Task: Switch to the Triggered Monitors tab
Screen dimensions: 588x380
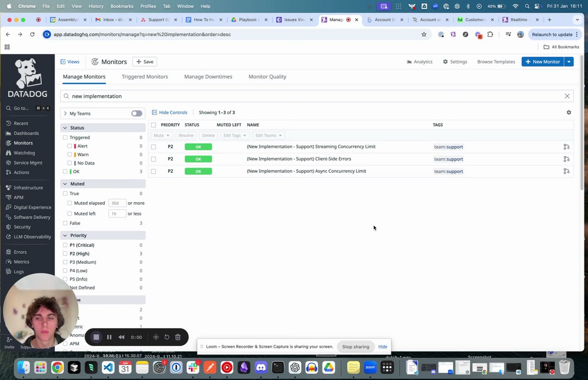Action: tap(145, 77)
